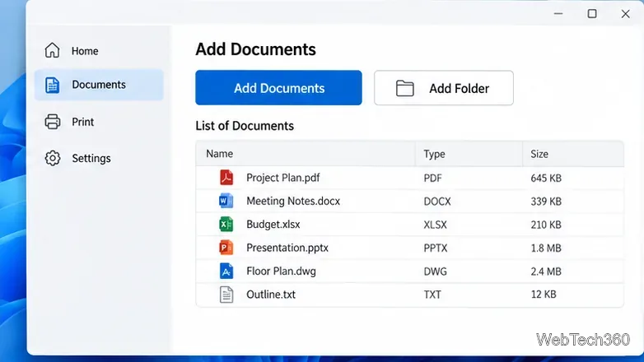Click the PowerPoint icon beside Presentation.pptx
Screen dimensions: 644x362
coord(226,248)
